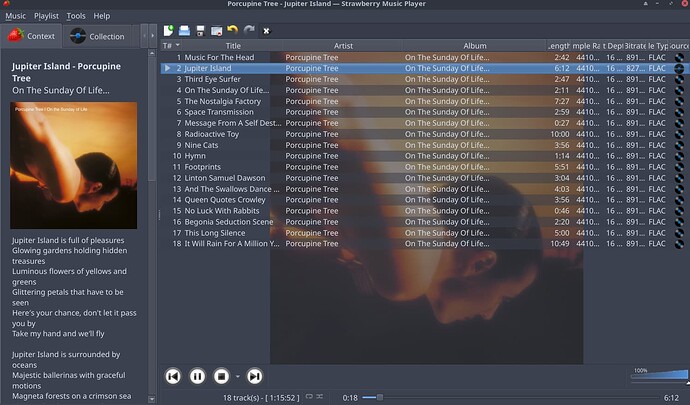
Task: Click the save playlist floppy icon
Action: pos(200,30)
